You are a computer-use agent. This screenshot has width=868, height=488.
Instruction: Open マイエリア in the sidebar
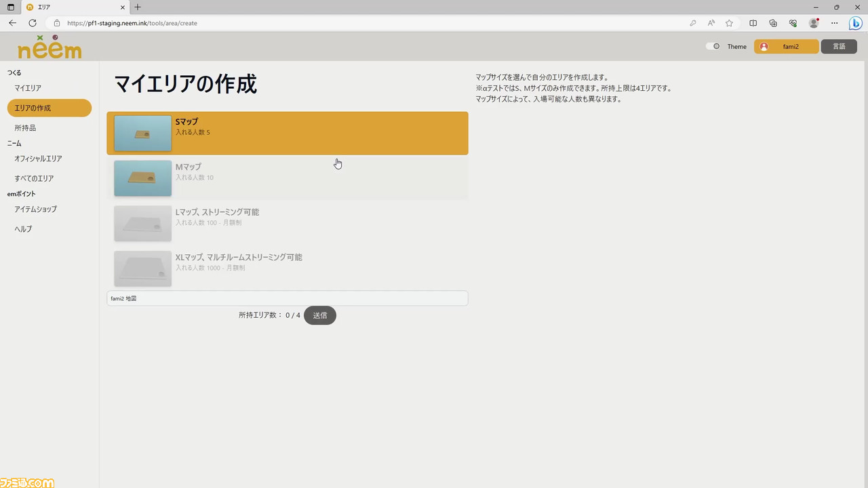point(28,88)
